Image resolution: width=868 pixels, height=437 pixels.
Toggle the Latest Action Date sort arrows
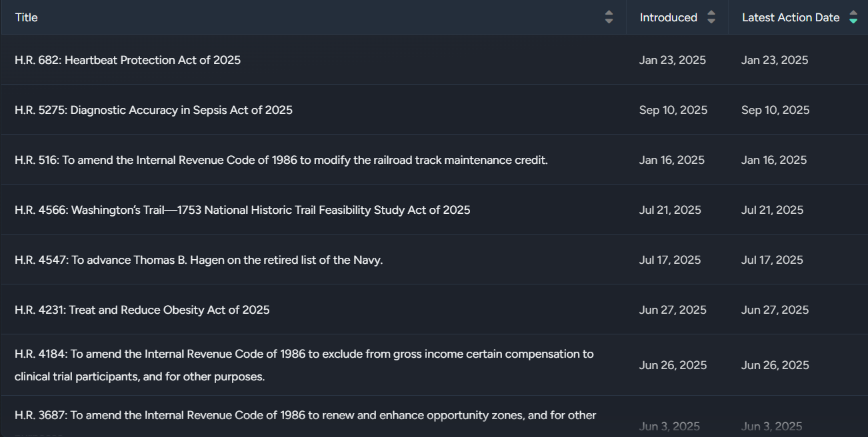point(853,17)
